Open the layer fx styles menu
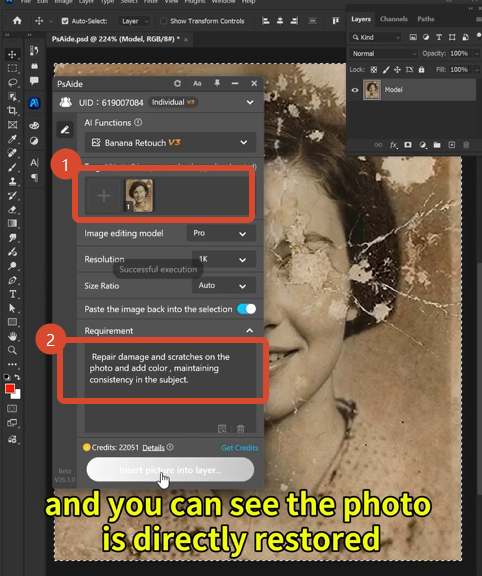482x576 pixels. click(x=393, y=145)
